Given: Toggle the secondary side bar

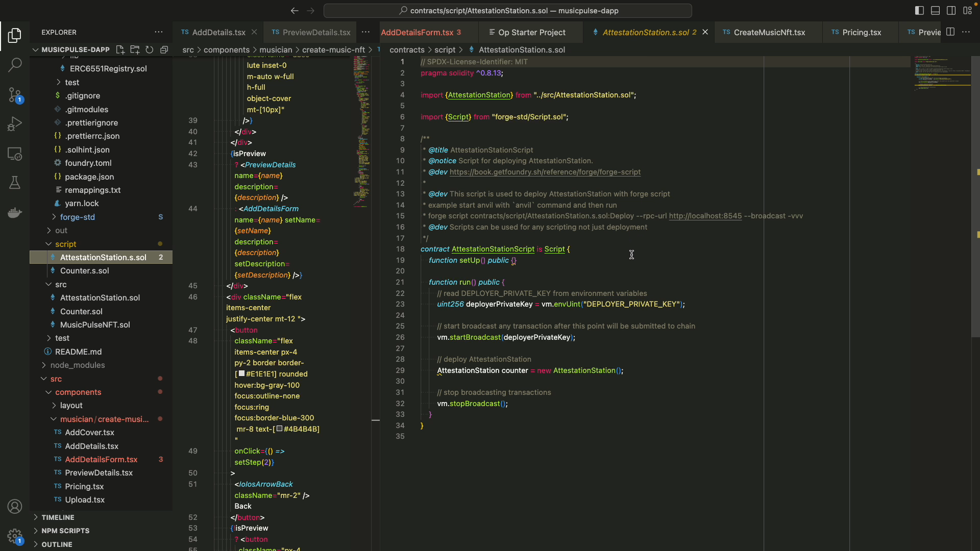Looking at the screenshot, I should [x=951, y=10].
